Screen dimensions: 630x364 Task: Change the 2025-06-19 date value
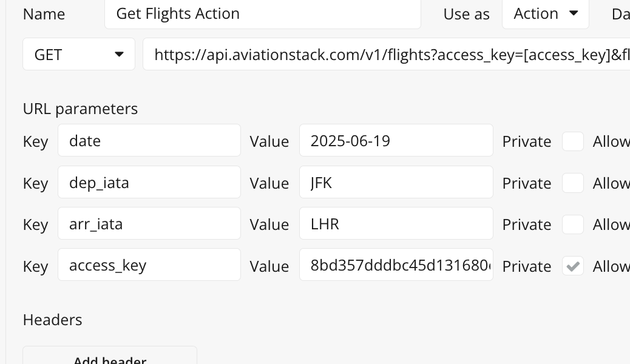point(396,141)
